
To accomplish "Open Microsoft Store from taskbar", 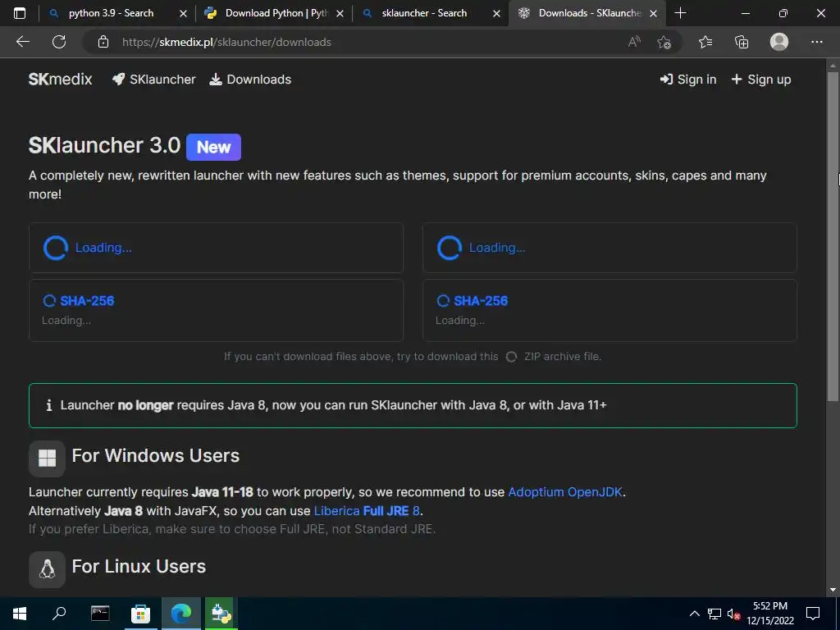I will [140, 614].
